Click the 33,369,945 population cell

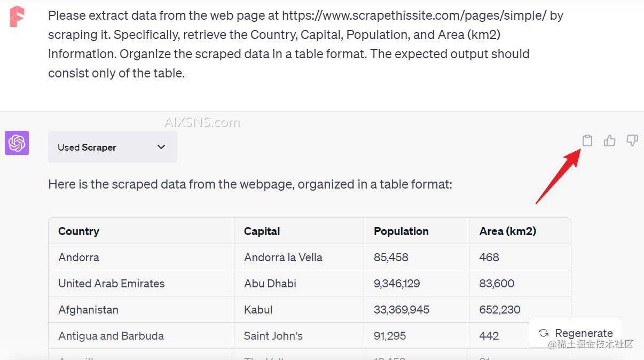point(401,310)
